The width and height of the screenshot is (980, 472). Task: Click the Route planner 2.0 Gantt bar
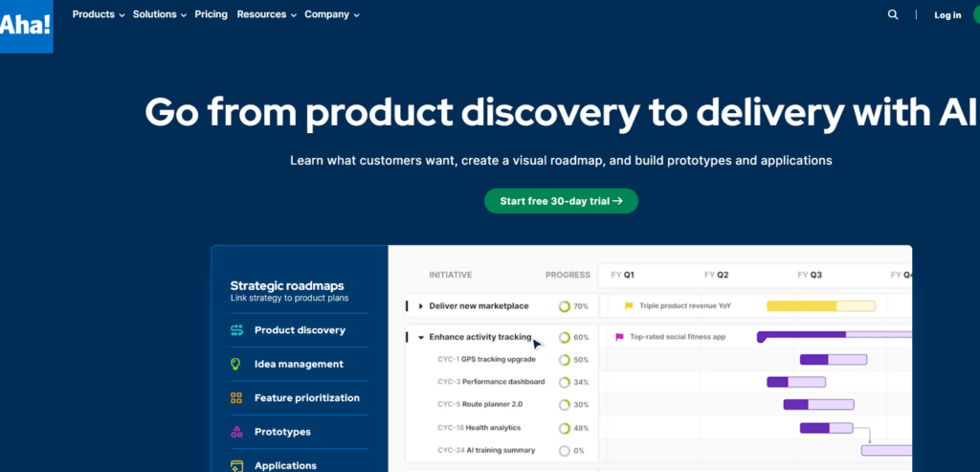(819, 404)
